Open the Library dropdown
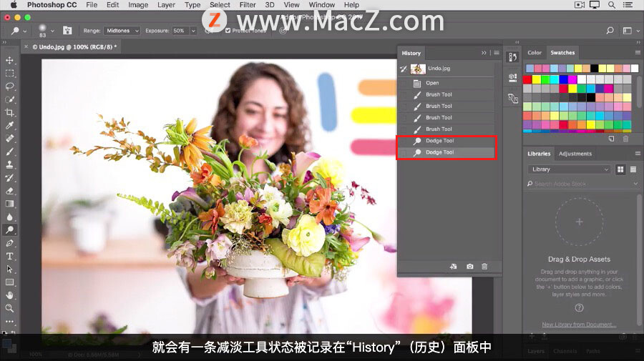The width and height of the screenshot is (644, 361). tap(569, 169)
